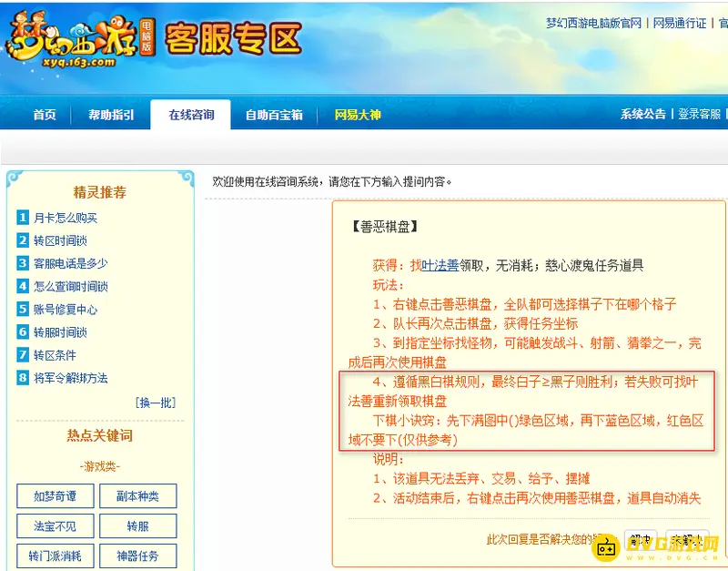Open the 系统公告 link
The height and width of the screenshot is (571, 728).
click(x=643, y=115)
